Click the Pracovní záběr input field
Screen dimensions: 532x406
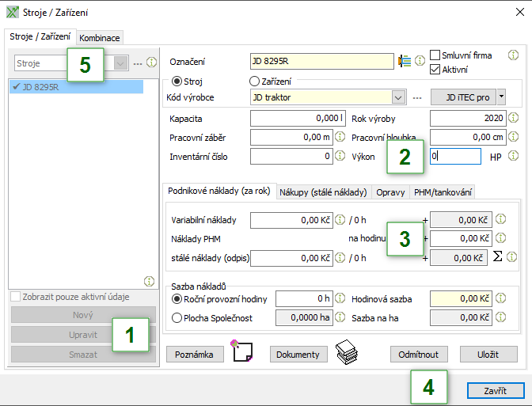(x=292, y=138)
